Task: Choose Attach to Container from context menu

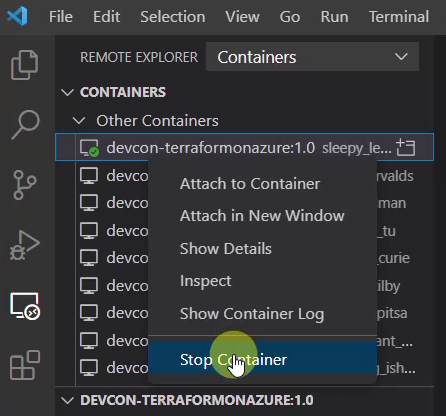Action: (262, 184)
